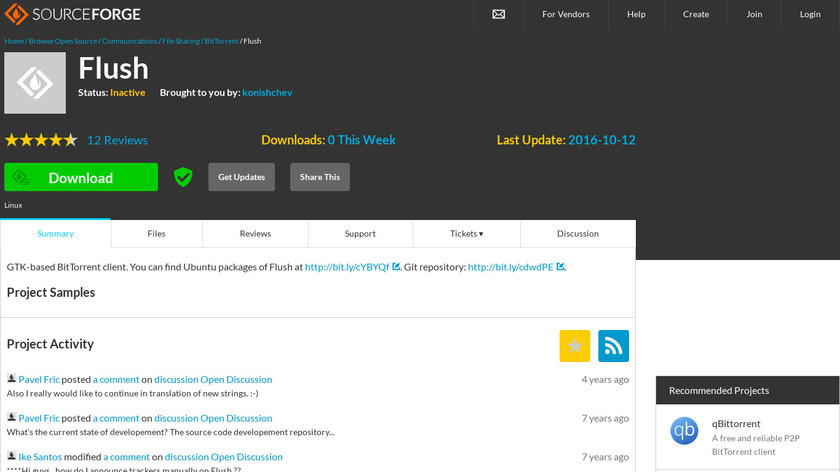The width and height of the screenshot is (840, 472).
Task: Click the Flush project logo thumbnail
Action: point(35,83)
